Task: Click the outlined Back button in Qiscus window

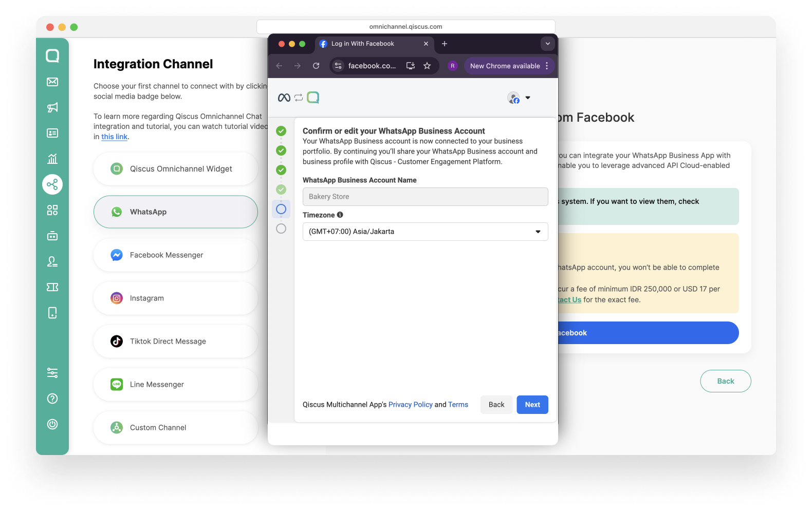Action: coord(726,381)
